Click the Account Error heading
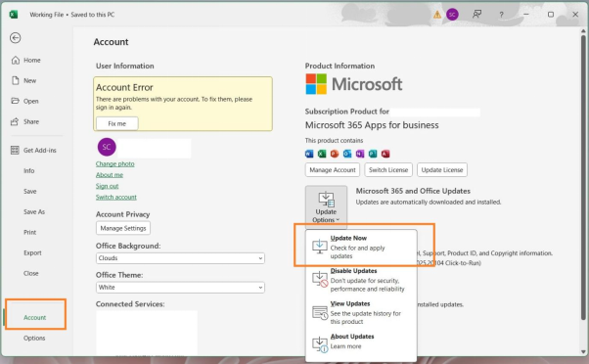Screen dimensions: 589x364 click(x=124, y=87)
